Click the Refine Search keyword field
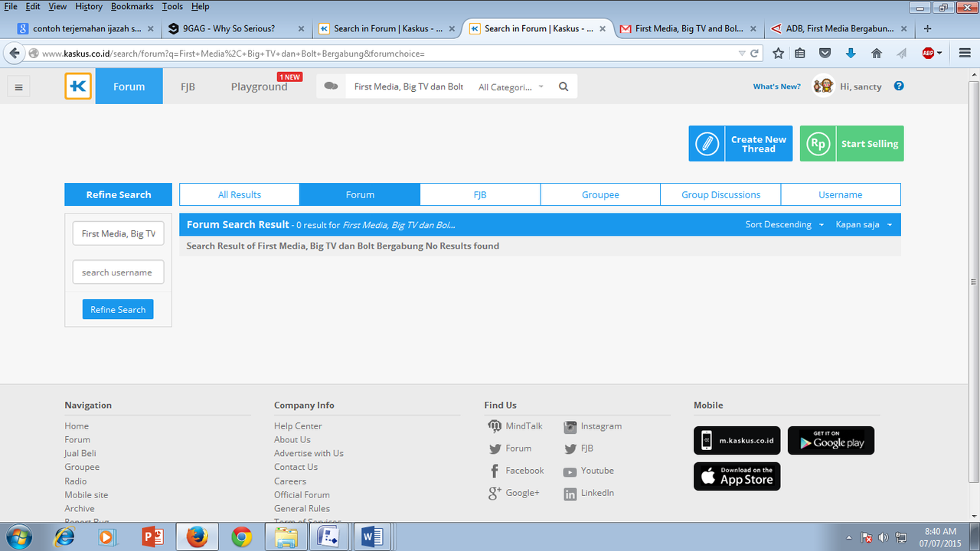 118,233
